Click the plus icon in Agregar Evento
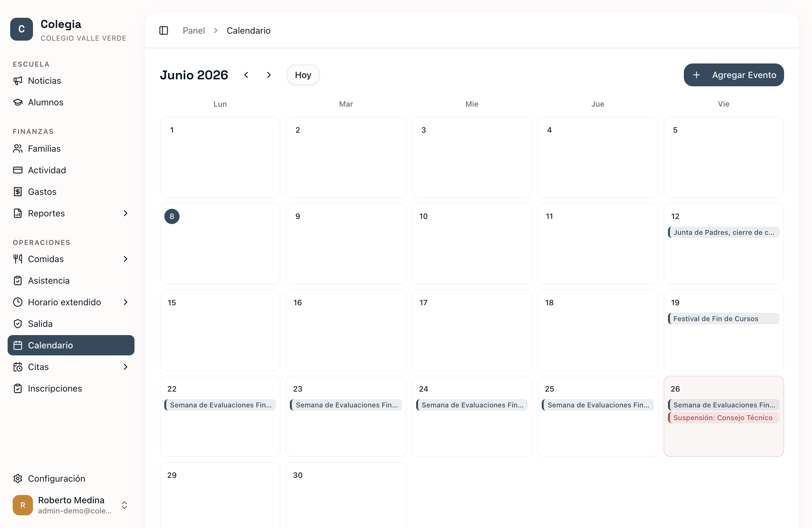The width and height of the screenshot is (812, 528). click(x=696, y=75)
